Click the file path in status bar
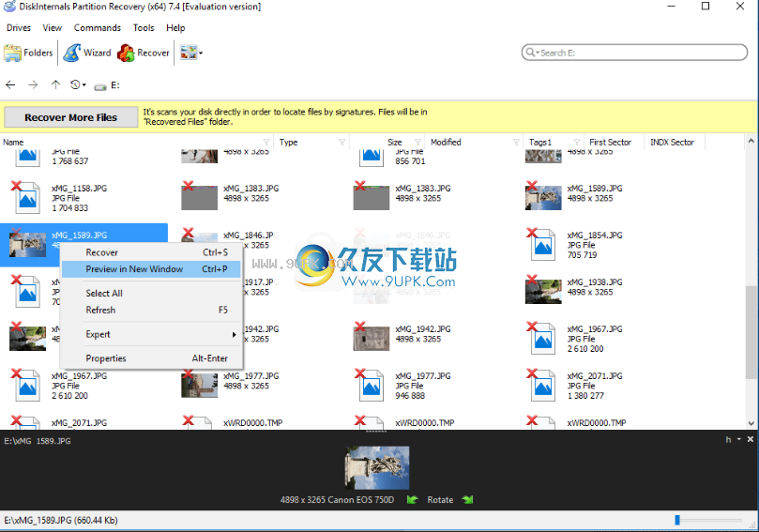The image size is (759, 532). 61,521
